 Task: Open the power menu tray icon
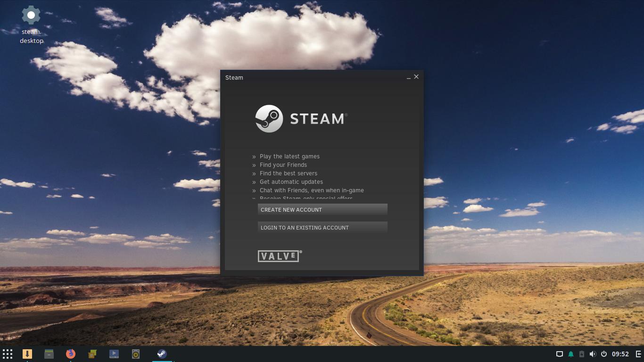pyautogui.click(x=603, y=354)
